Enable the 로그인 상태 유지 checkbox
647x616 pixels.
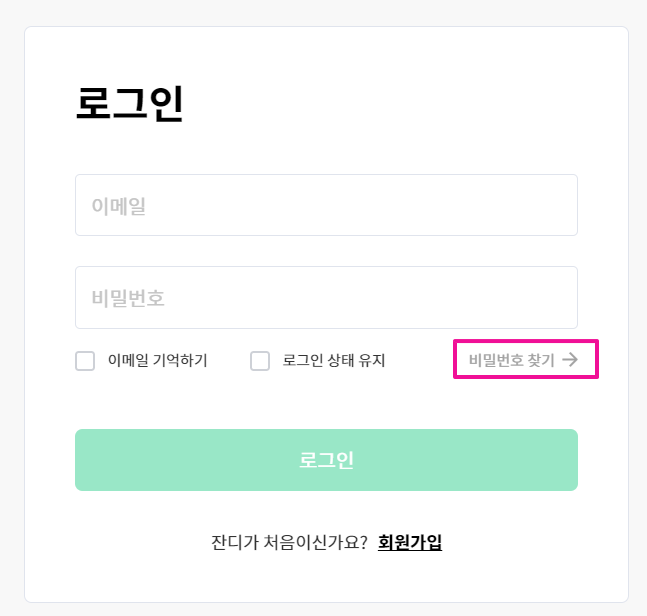(260, 361)
